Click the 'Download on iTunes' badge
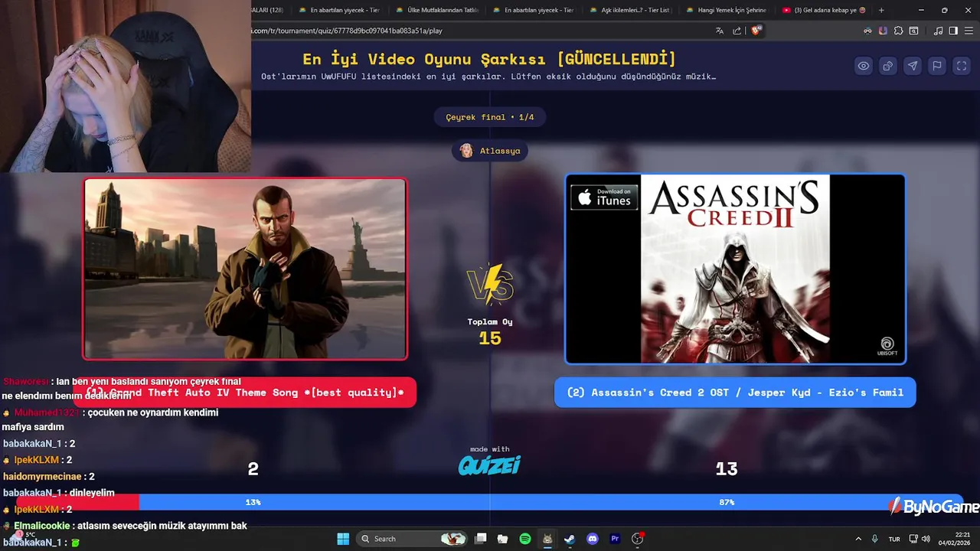The image size is (980, 551). tap(605, 197)
